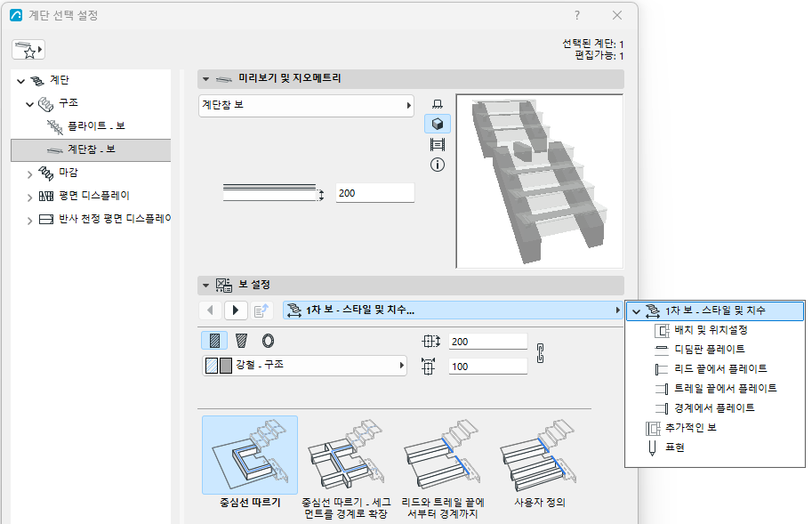This screenshot has width=812, height=524.
Task: Open the 계단참 보 dropdown
Action: click(x=306, y=106)
